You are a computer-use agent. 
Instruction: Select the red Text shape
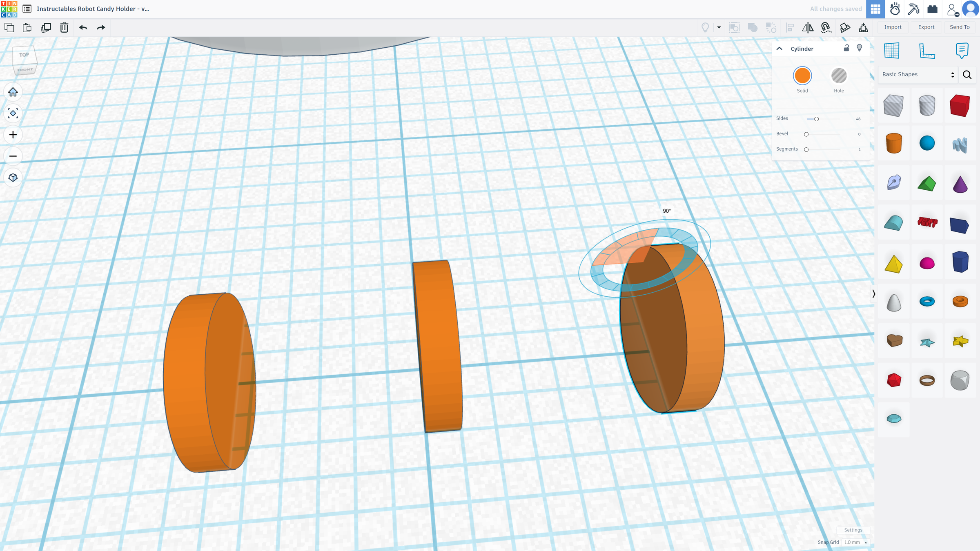pos(927,222)
